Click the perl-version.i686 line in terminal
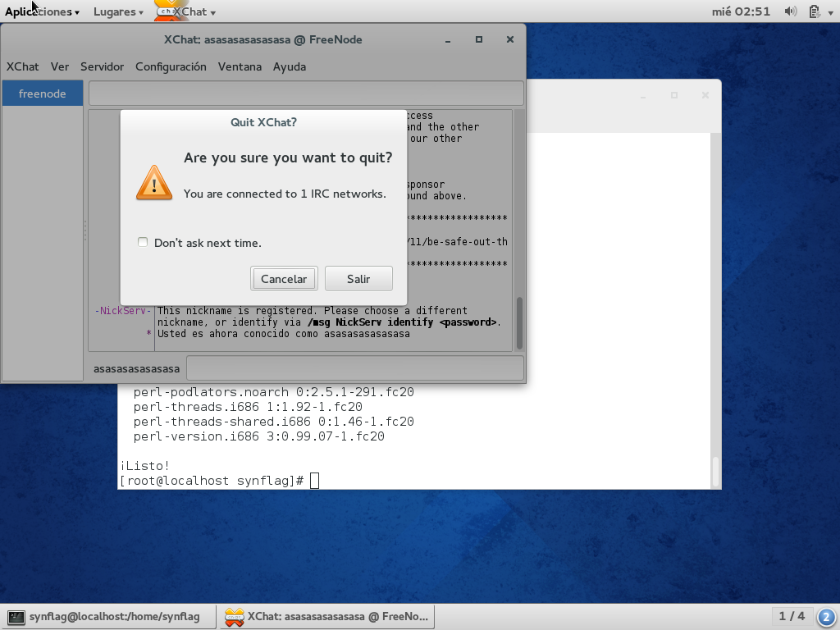The image size is (840, 630). click(258, 436)
